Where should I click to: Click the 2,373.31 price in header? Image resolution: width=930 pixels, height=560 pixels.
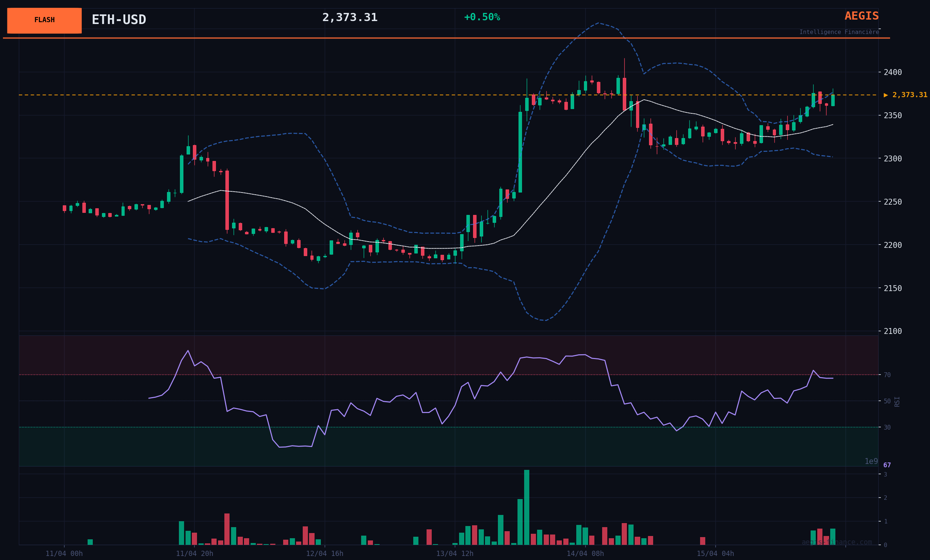pyautogui.click(x=350, y=17)
